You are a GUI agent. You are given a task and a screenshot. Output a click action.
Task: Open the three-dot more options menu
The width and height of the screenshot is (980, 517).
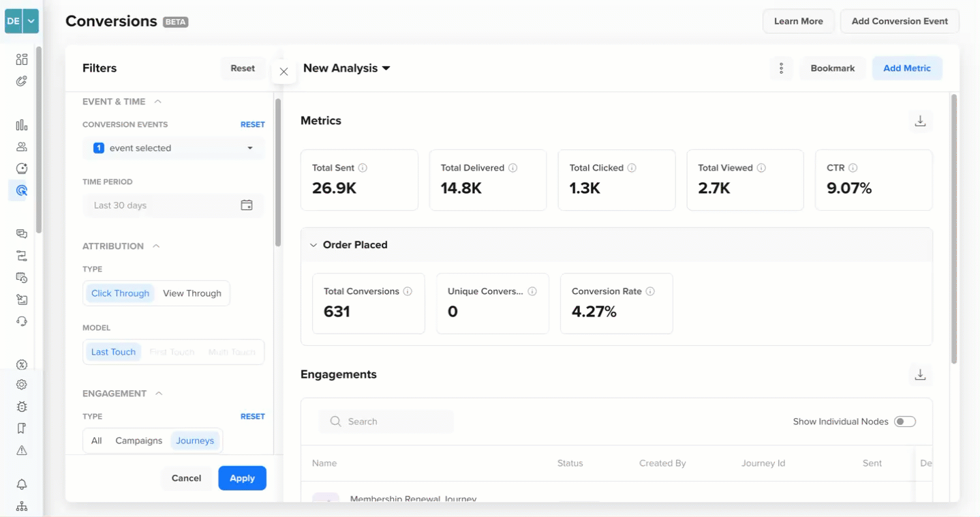(x=781, y=68)
